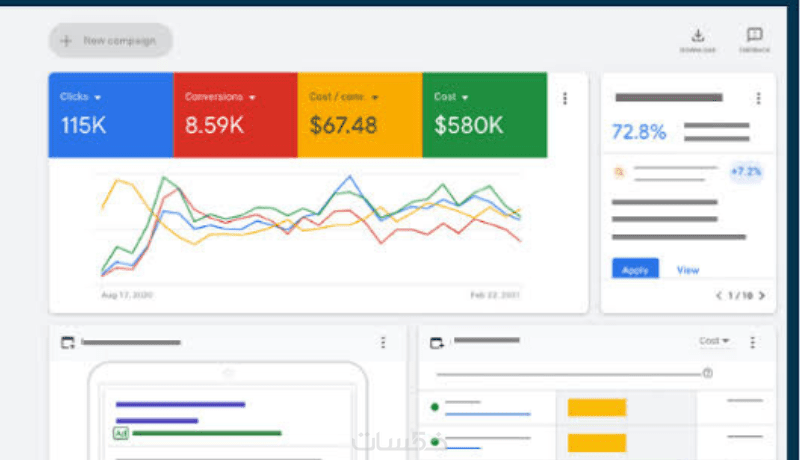Click the ad preview card's header icon
Viewport: 800px width, 460px height.
pos(68,343)
